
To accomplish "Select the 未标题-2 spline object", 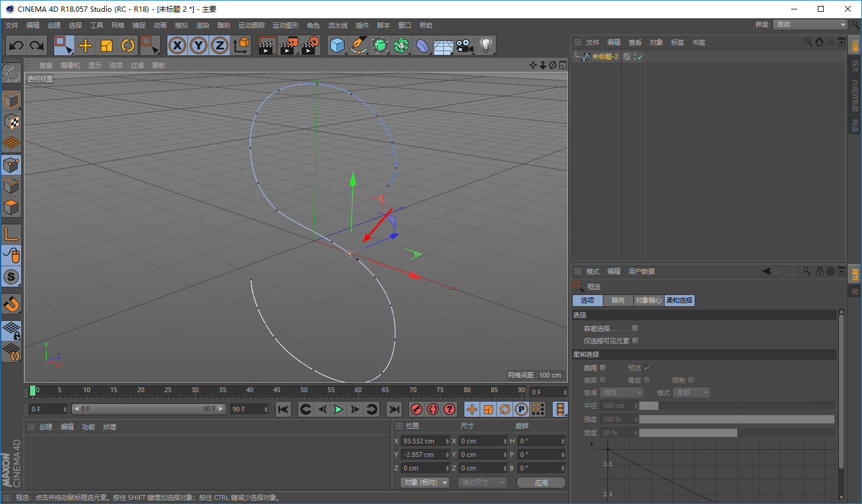I will click(x=605, y=57).
